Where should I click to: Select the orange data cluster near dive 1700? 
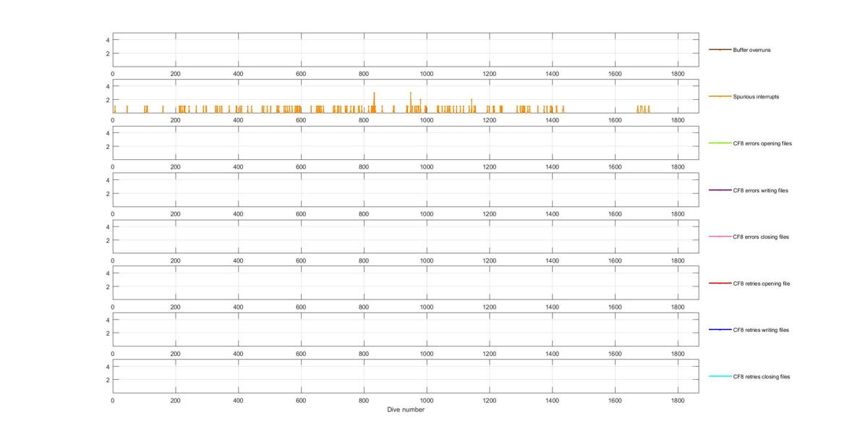[x=643, y=109]
